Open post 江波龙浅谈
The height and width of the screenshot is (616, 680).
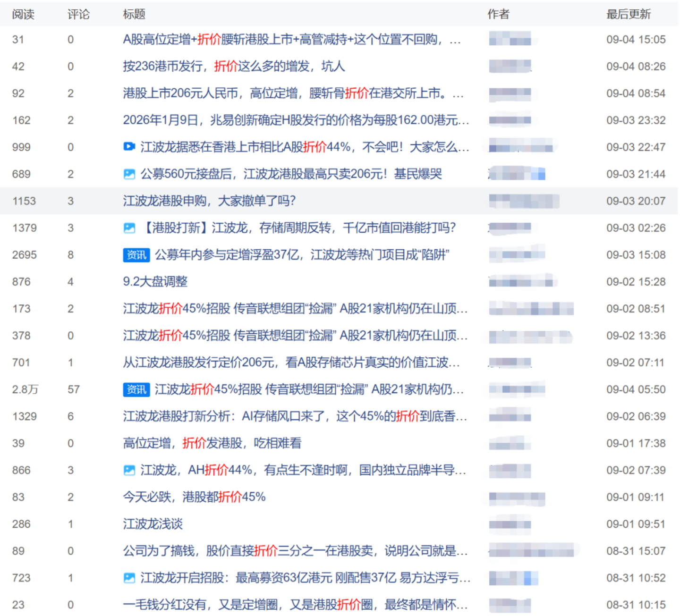pos(153,524)
